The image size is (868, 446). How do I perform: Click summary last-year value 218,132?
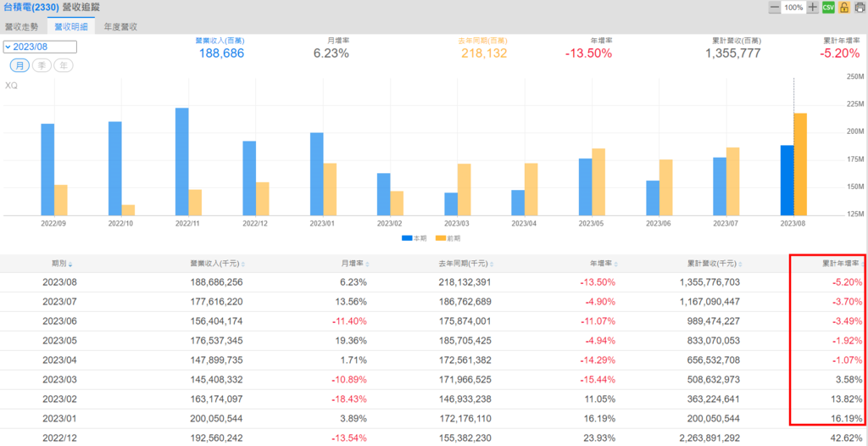[484, 53]
